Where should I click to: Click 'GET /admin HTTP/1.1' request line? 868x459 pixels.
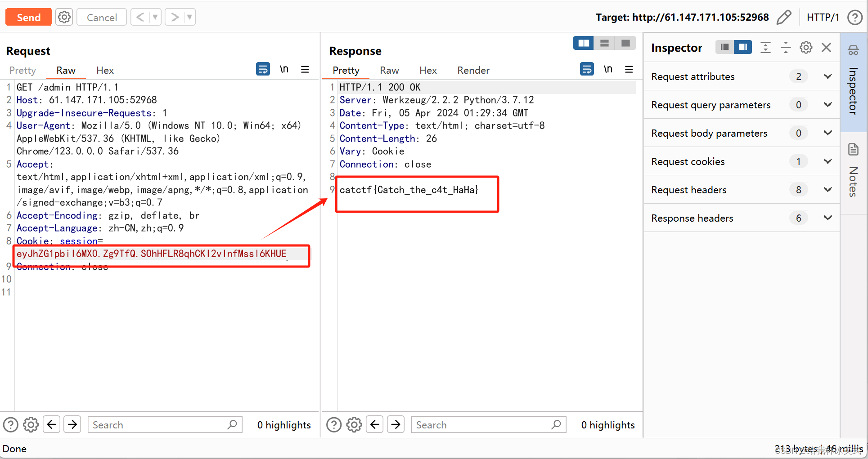click(67, 87)
